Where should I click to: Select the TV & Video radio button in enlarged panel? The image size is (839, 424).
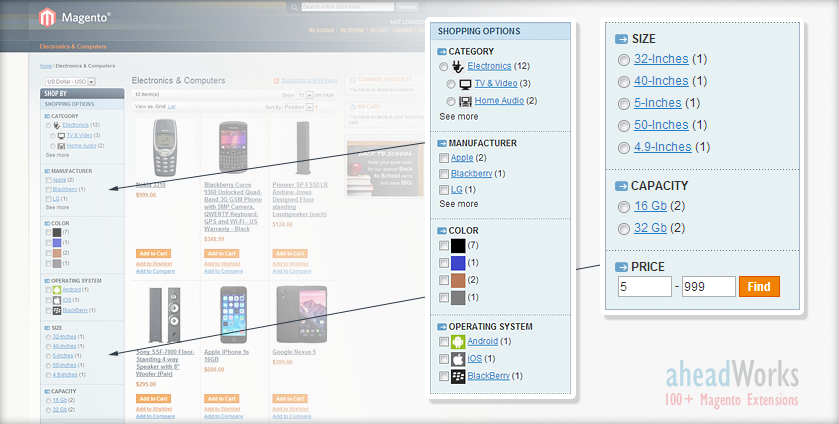(451, 84)
